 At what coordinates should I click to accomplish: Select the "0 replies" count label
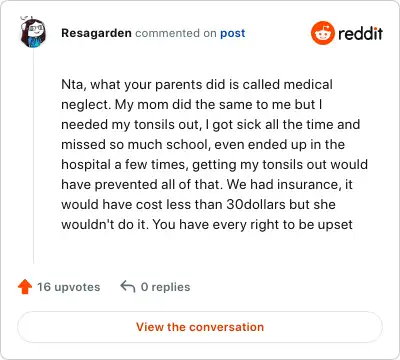tap(165, 287)
